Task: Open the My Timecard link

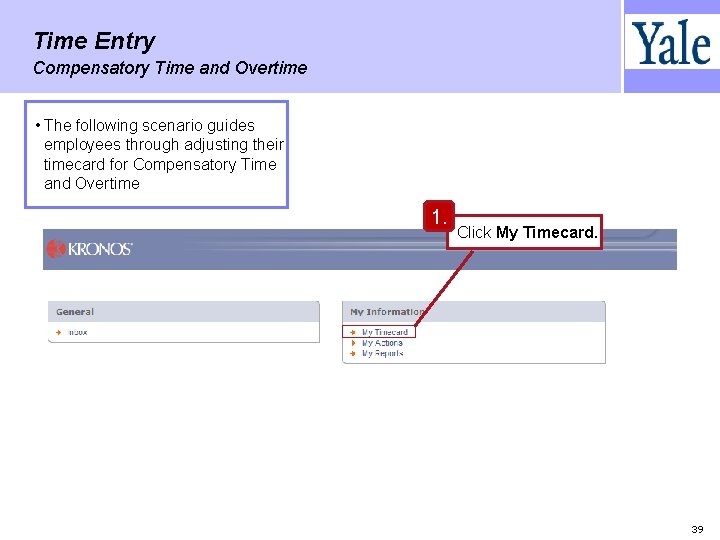Action: tap(384, 332)
